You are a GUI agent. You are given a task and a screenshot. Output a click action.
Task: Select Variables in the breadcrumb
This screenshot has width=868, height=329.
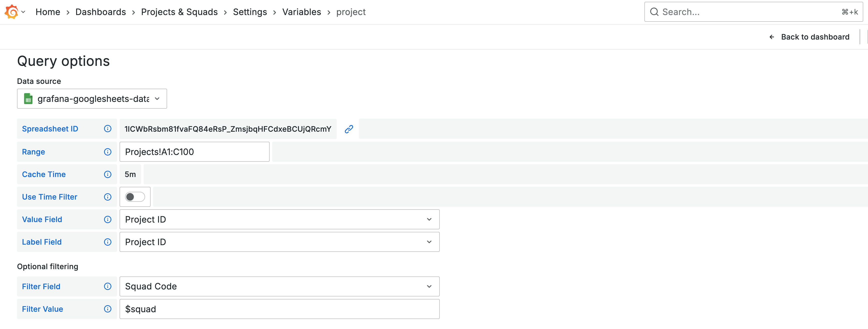tap(301, 12)
